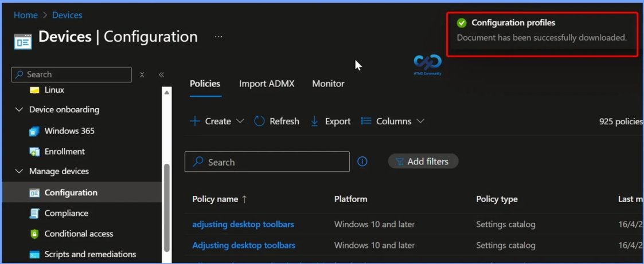Select Configuration in the sidebar

(82, 192)
